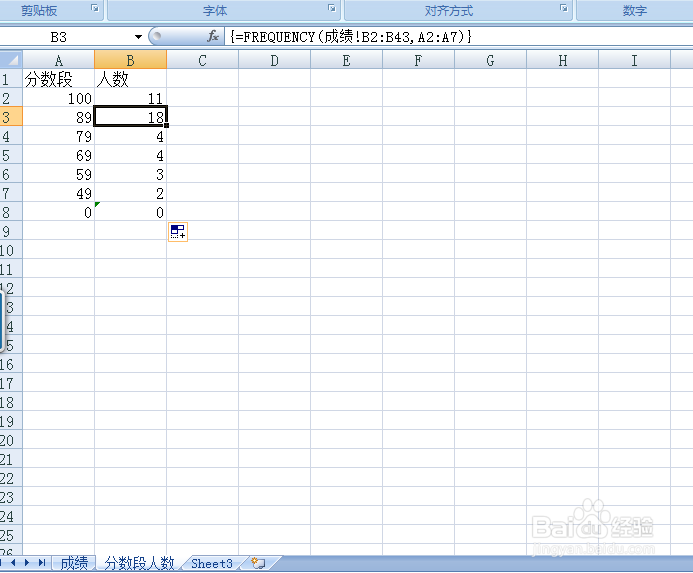Viewport: 693px width, 573px height.
Task: Select row 10 header
Action: pyautogui.click(x=11, y=250)
